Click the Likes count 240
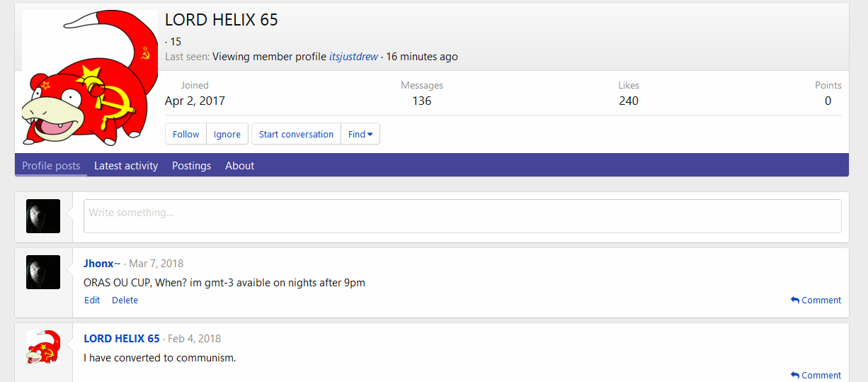The height and width of the screenshot is (382, 868). point(629,101)
